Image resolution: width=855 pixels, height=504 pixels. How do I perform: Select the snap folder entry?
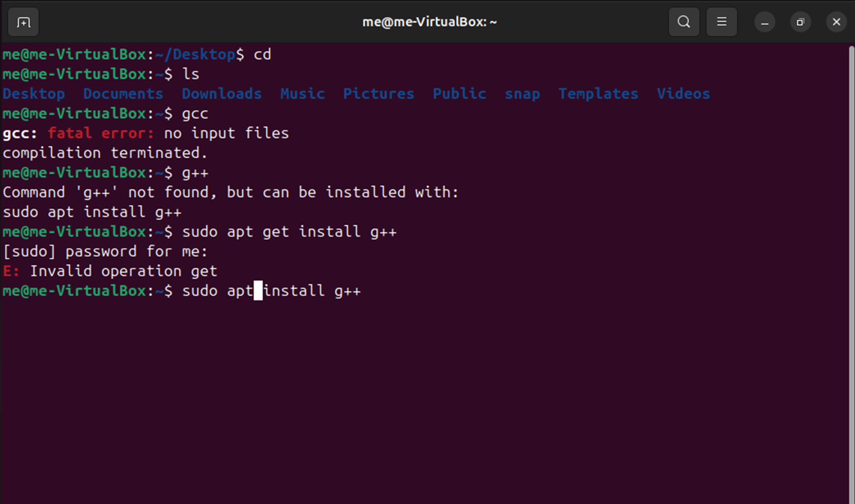click(522, 93)
